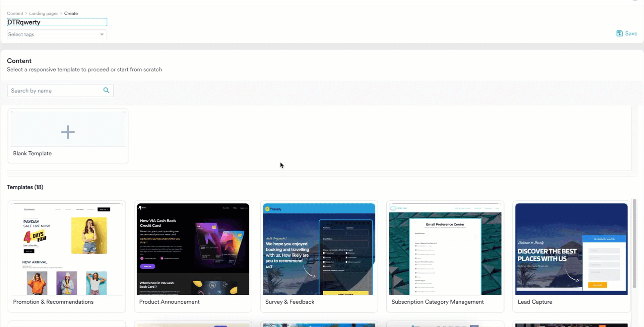Click the Product Announcement caption
This screenshot has height=327, width=644.
[169, 302]
